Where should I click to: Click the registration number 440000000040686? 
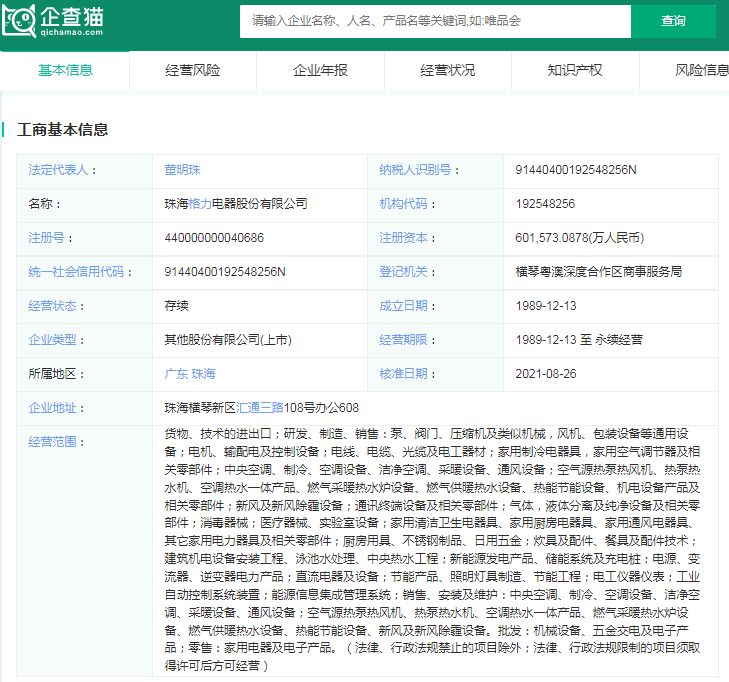click(214, 238)
